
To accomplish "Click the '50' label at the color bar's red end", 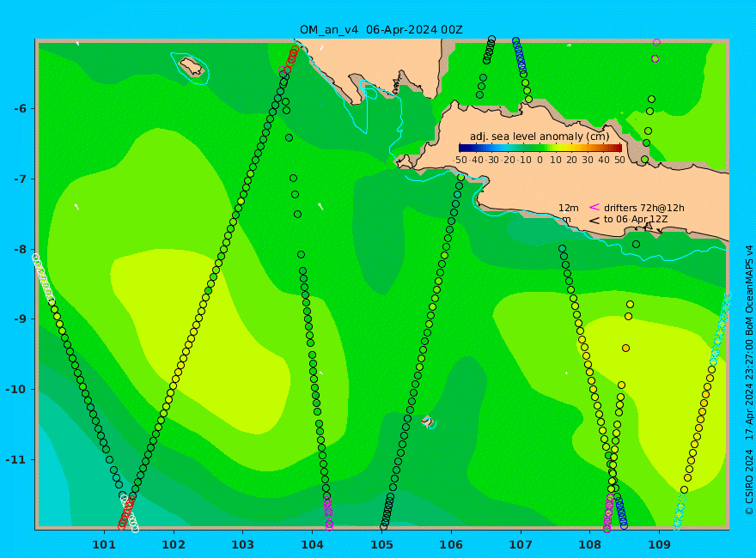I will tap(619, 160).
